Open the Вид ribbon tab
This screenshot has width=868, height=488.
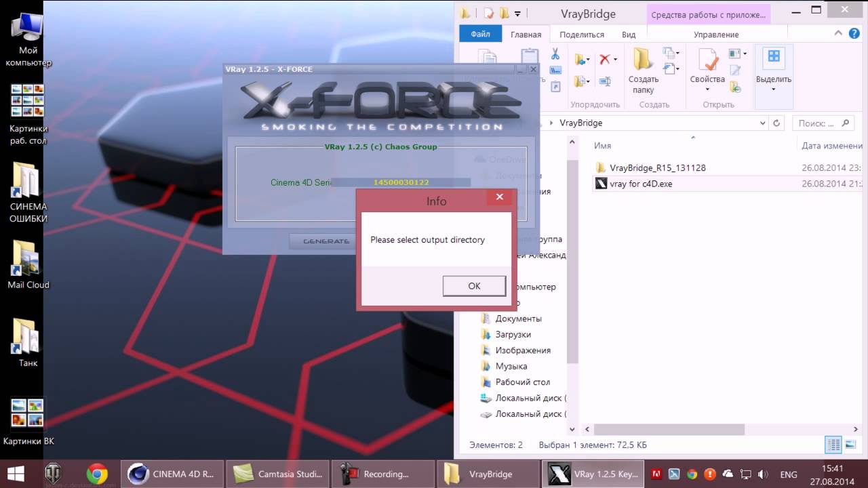point(629,35)
